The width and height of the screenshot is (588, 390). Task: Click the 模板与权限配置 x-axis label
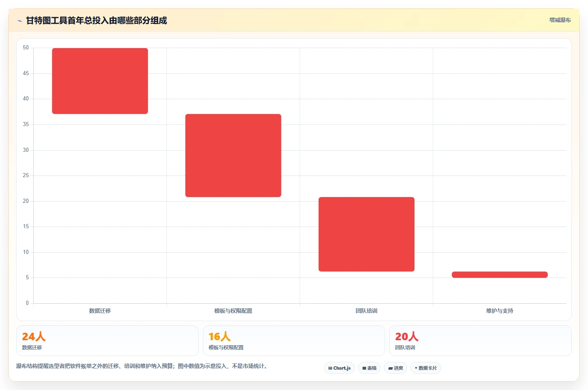(x=233, y=311)
